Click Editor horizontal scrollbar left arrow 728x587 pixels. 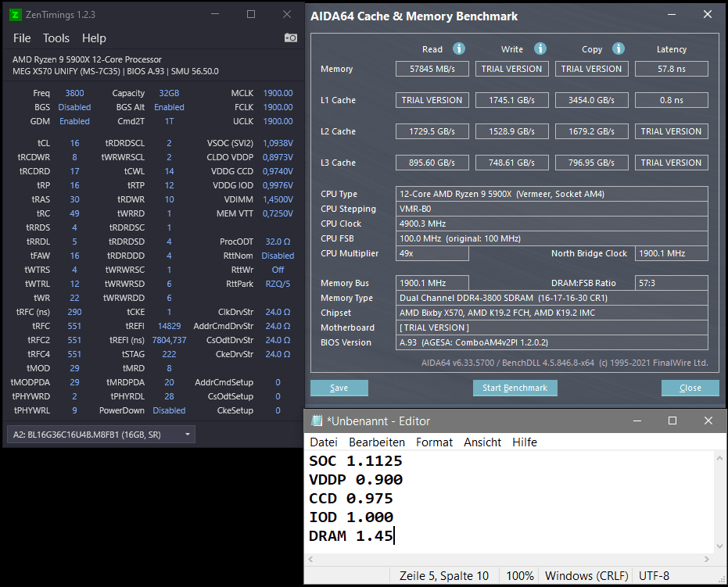310,559
